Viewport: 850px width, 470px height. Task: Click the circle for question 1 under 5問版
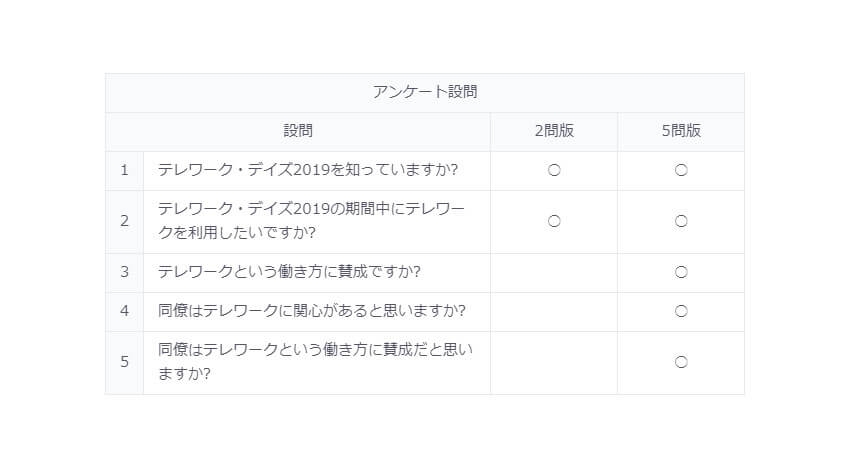pyautogui.click(x=681, y=170)
